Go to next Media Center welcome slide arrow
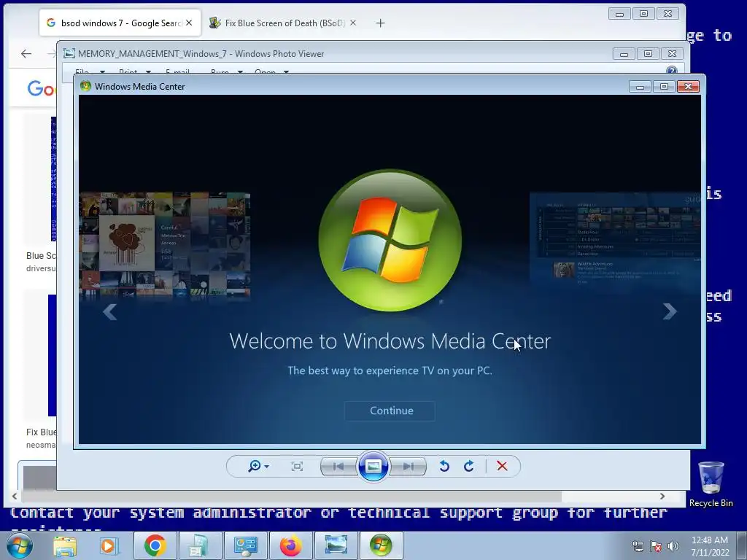The image size is (747, 560). (670, 311)
